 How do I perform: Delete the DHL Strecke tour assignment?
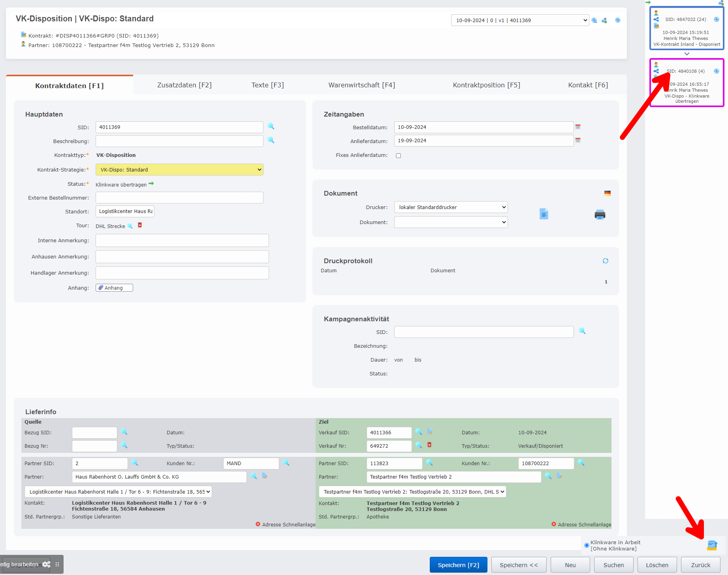tap(140, 225)
